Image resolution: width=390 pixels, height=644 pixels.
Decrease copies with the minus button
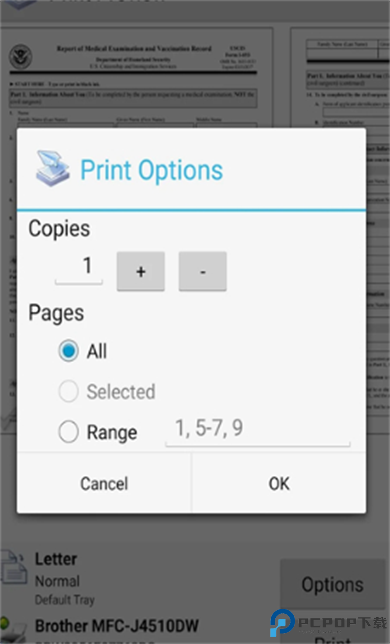tap(202, 271)
